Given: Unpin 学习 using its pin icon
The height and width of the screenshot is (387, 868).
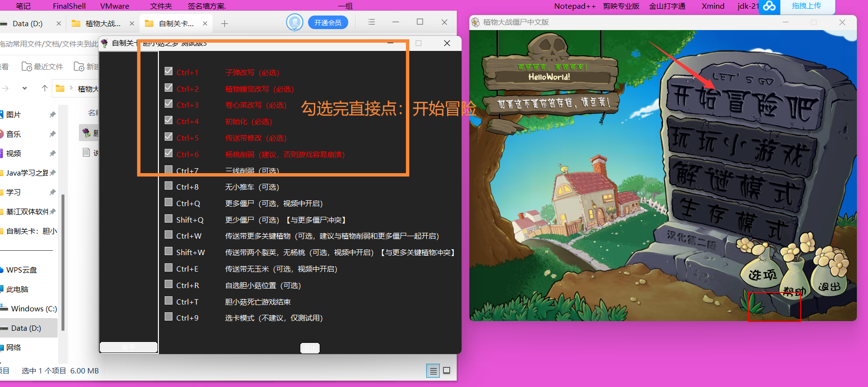Looking at the screenshot, I should pos(52,192).
